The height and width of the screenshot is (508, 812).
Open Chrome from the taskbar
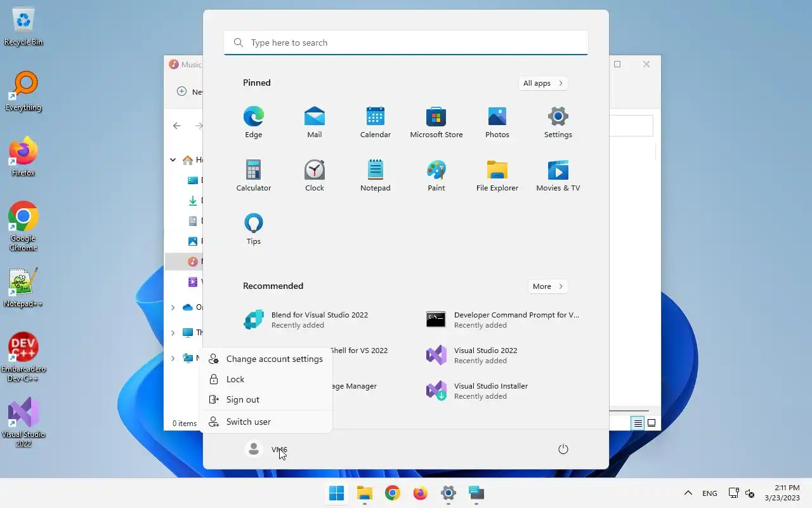coord(392,493)
